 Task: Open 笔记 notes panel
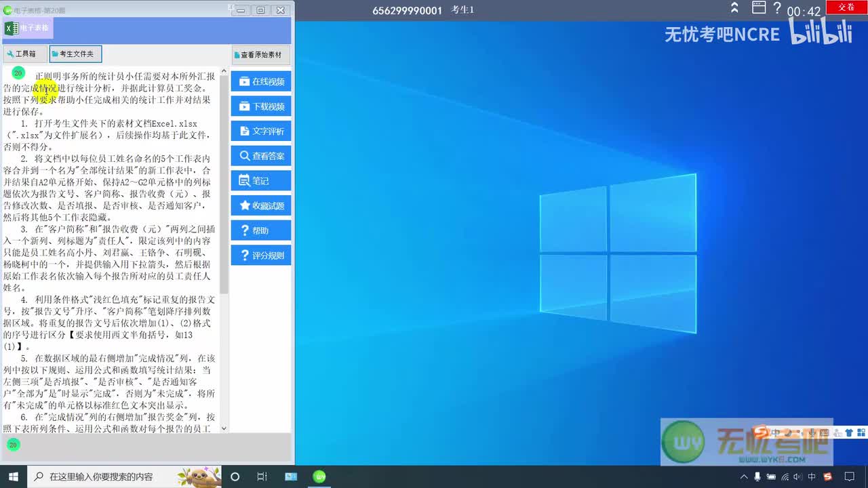[261, 181]
